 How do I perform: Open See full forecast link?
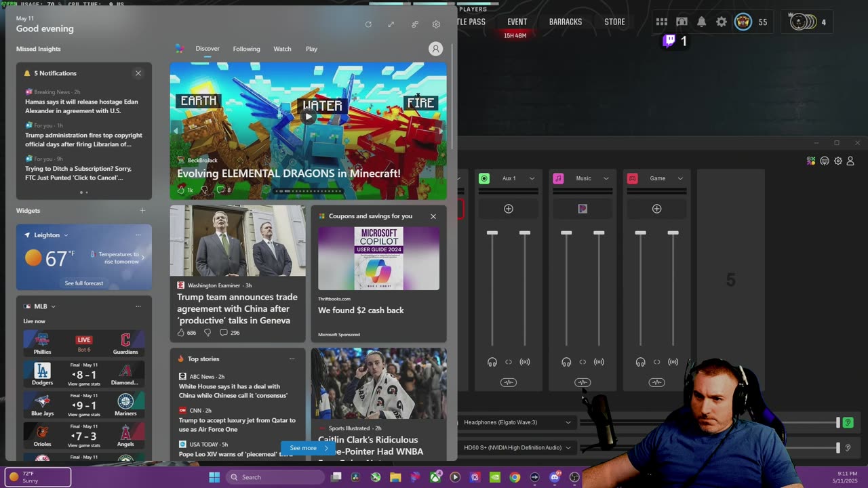(x=84, y=283)
